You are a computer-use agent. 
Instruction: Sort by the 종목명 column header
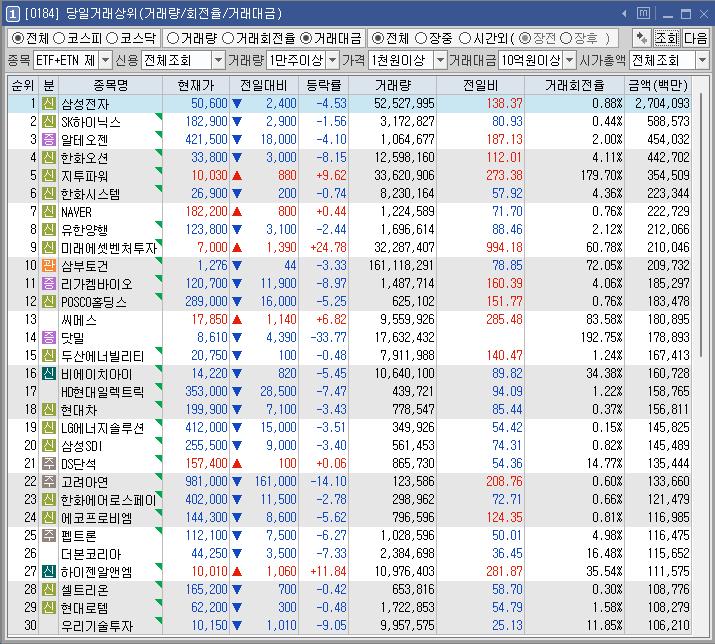110,85
